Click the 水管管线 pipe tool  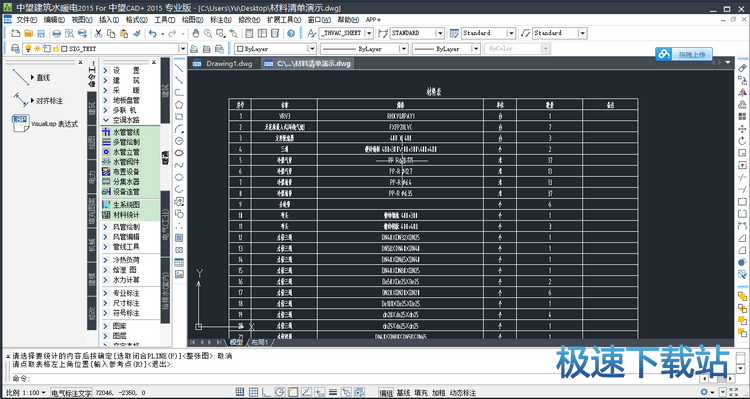click(x=121, y=132)
